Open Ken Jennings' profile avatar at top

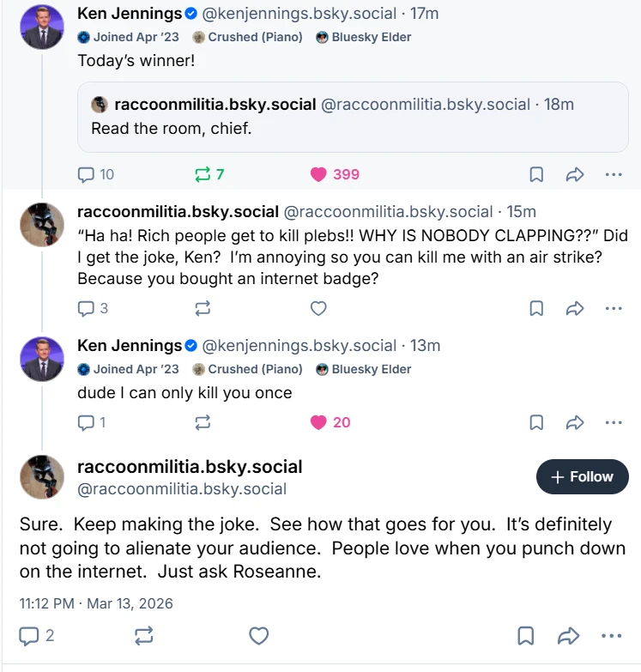point(41,27)
